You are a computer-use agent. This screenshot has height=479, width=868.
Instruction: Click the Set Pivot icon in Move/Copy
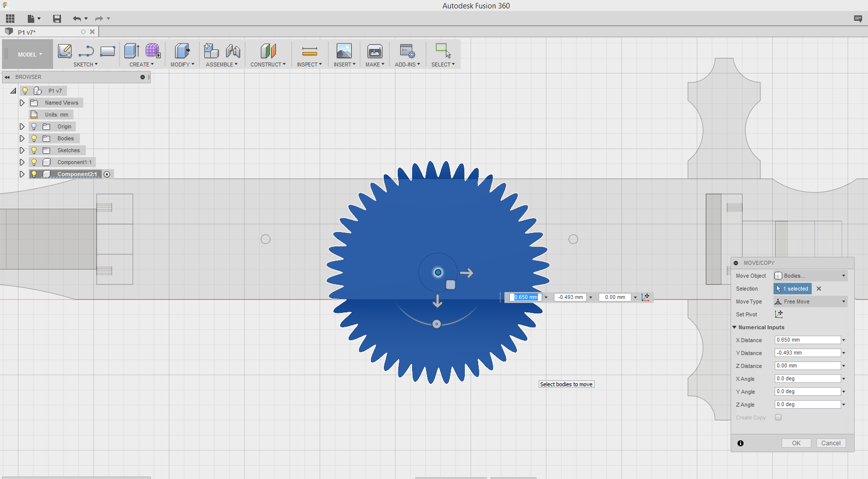pos(779,314)
